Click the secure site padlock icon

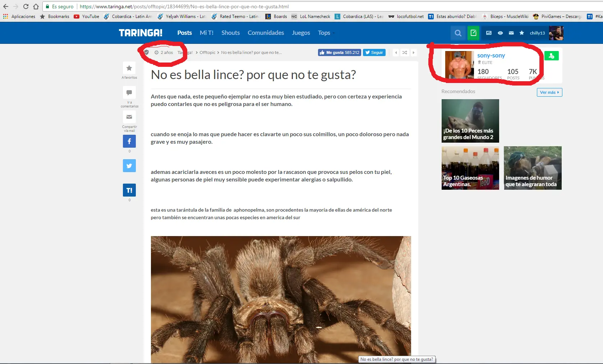tap(47, 6)
